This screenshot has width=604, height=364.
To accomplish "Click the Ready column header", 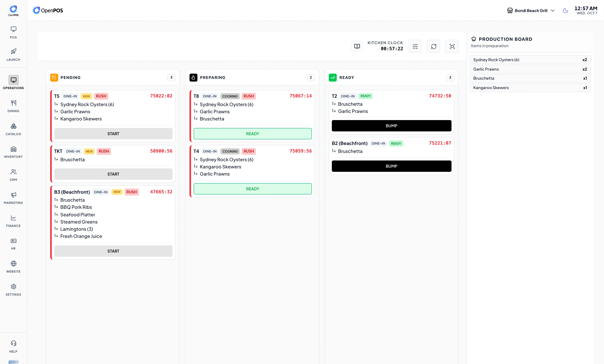I will click(x=391, y=77).
